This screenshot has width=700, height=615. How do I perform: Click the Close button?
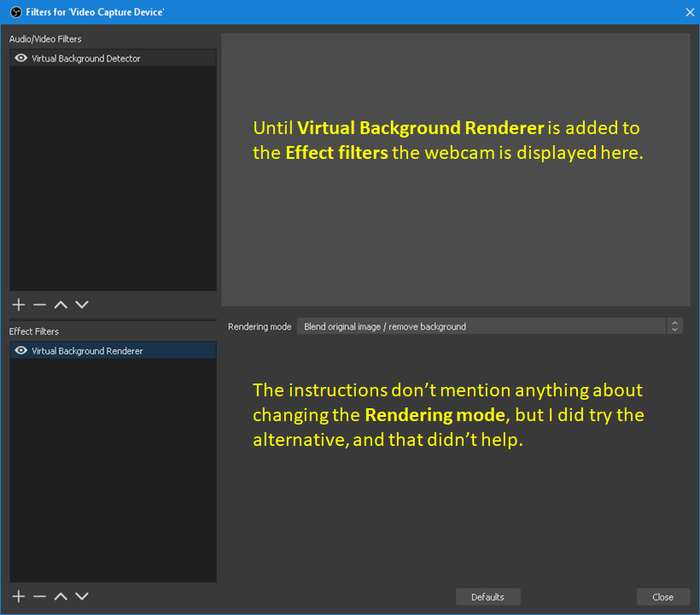tap(663, 597)
